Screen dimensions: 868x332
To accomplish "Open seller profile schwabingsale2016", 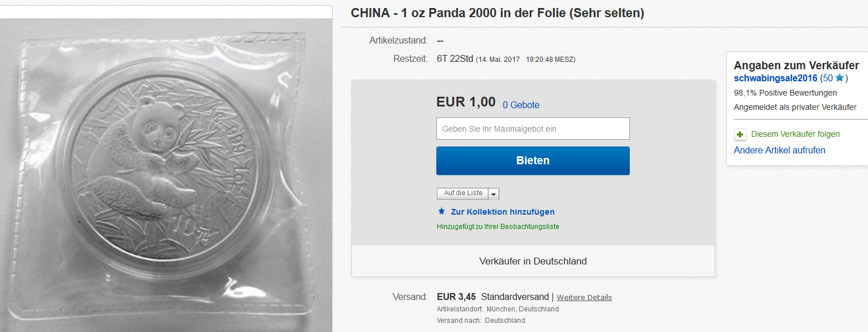I will pyautogui.click(x=775, y=78).
